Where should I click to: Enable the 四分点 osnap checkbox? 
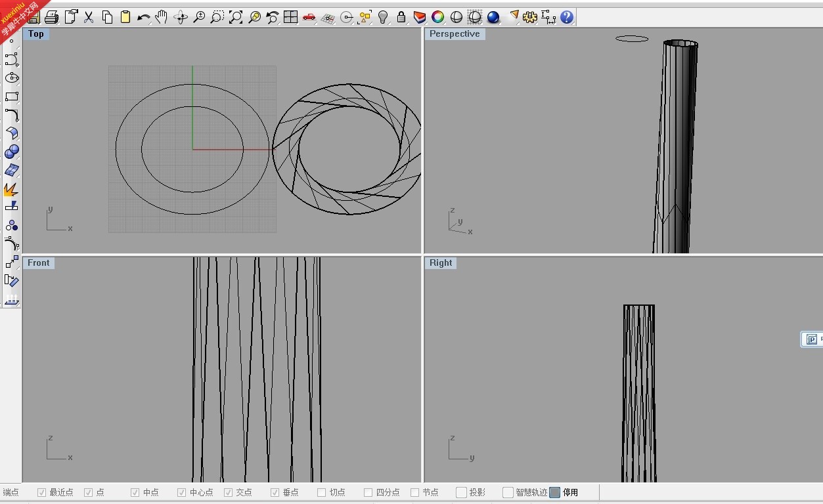click(368, 492)
